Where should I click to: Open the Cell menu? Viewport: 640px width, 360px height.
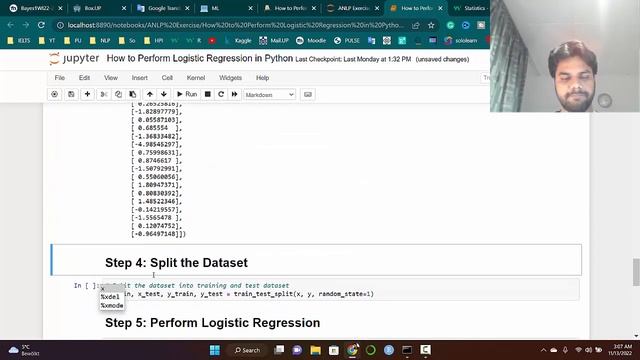tap(167, 78)
